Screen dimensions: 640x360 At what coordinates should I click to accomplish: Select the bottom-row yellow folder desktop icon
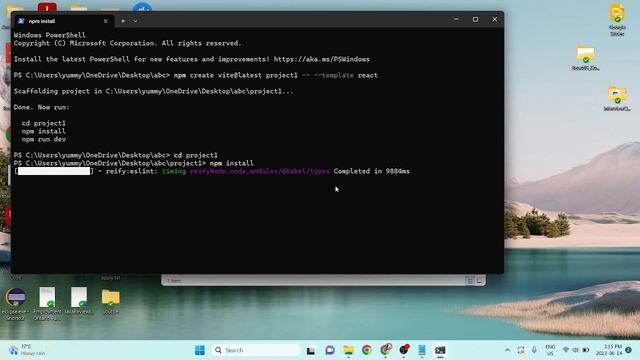click(x=111, y=301)
